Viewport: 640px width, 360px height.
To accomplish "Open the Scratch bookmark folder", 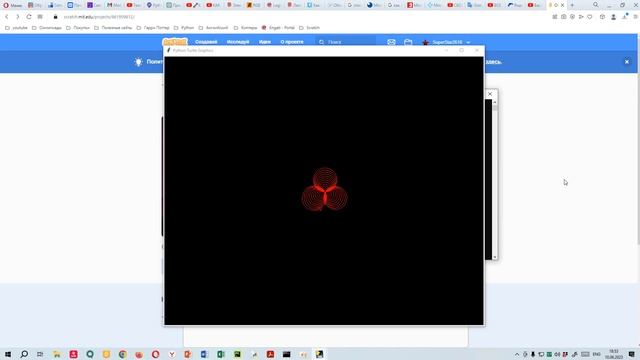I will (x=309, y=28).
